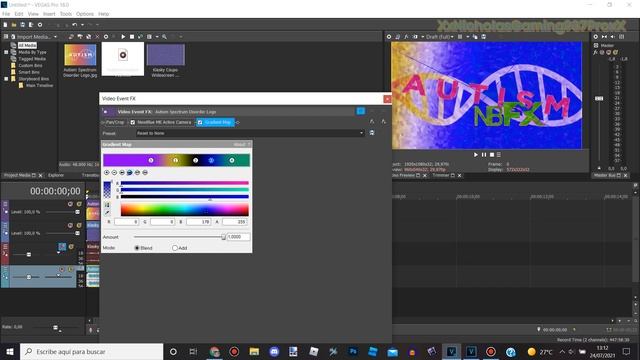Open the File menu
This screenshot has width=640, height=360.
click(x=6, y=14)
